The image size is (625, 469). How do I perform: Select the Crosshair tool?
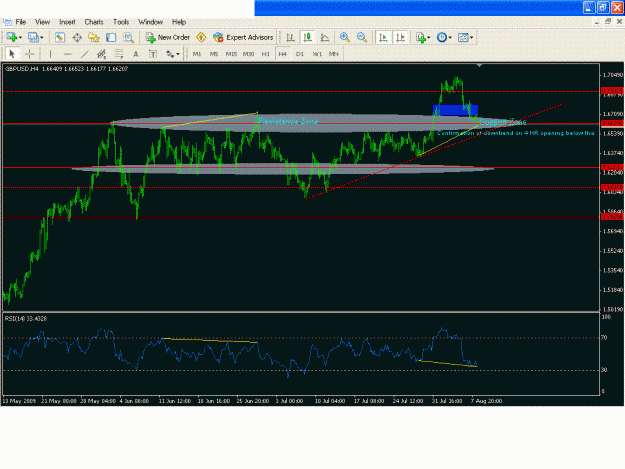point(29,54)
